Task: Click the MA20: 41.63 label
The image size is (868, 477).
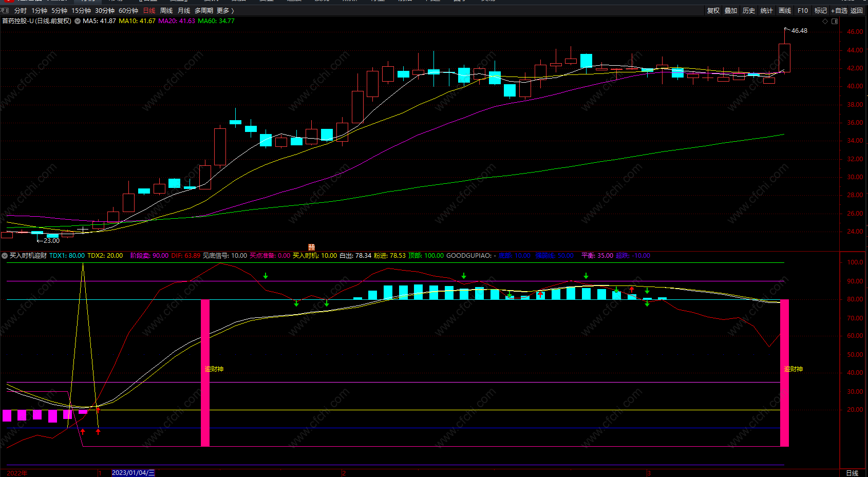Action: (177, 21)
